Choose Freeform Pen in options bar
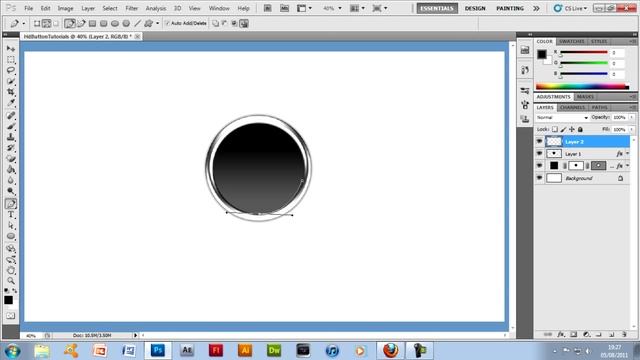 (81, 24)
